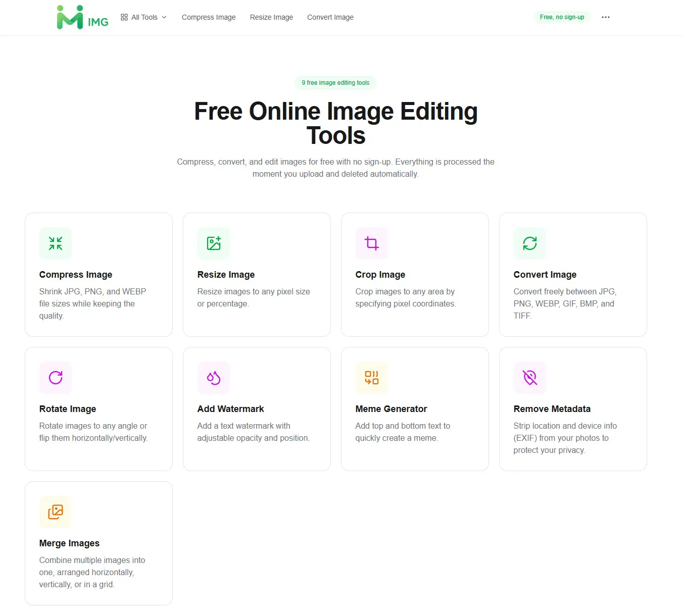The image size is (683, 616).
Task: Click the Free, no sign-up badge
Action: tap(562, 17)
